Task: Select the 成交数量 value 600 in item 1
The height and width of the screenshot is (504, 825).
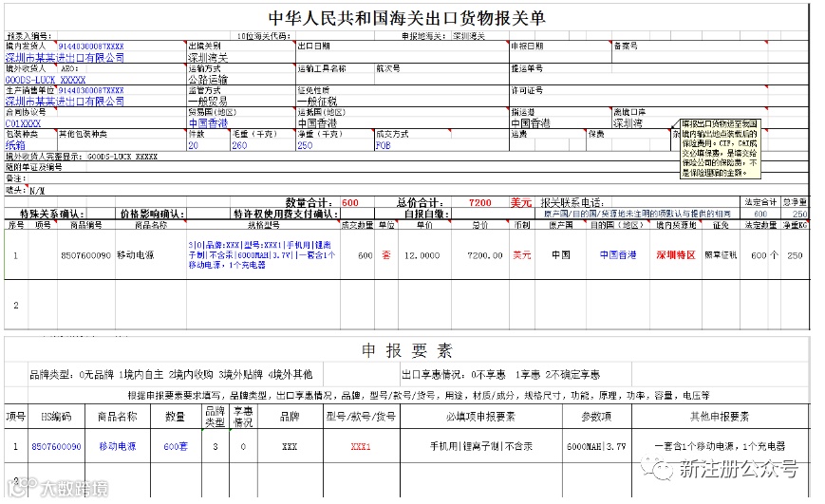Action: point(366,255)
